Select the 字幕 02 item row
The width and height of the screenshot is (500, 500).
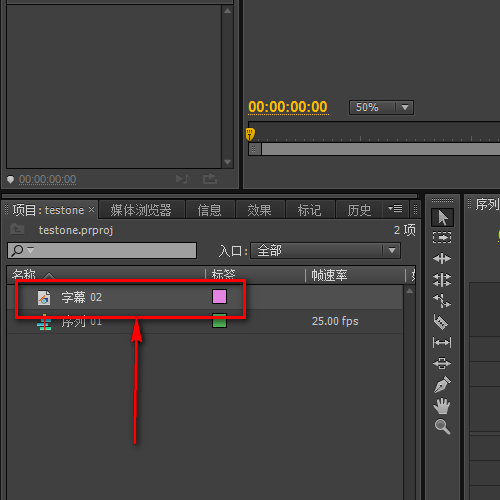(205, 297)
